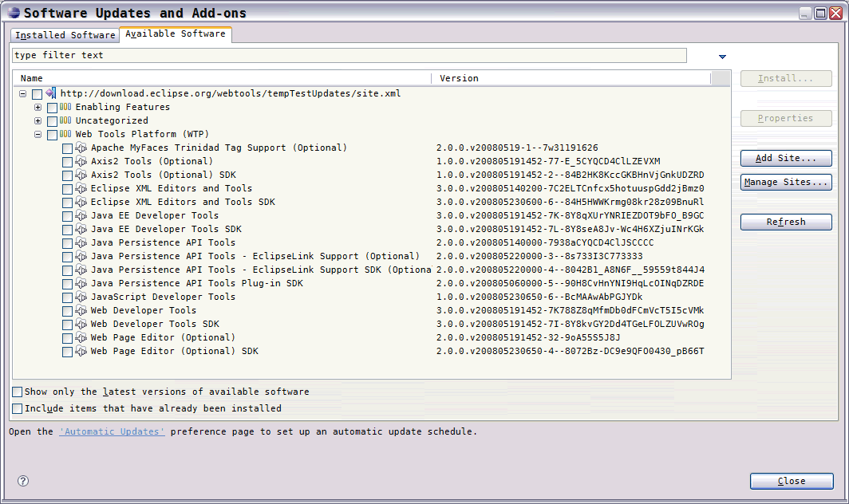Click the feature icon for Axis2 Tools (Optional)

(81, 161)
